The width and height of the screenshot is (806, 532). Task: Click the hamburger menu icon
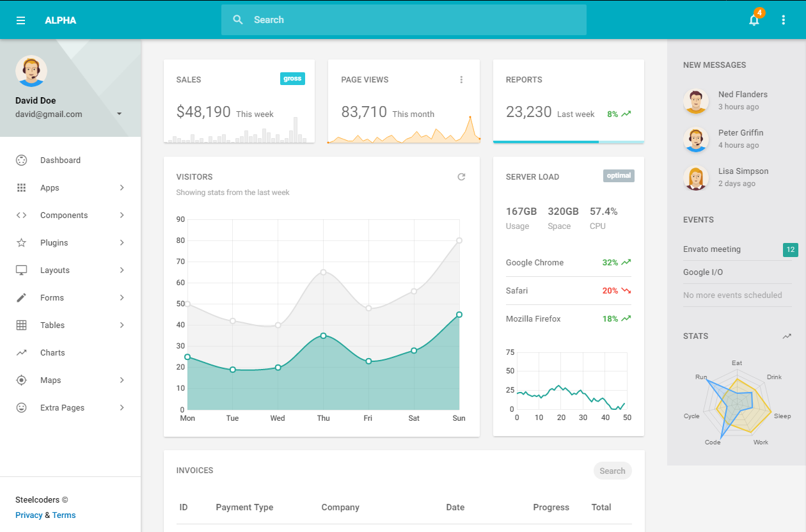(21, 20)
